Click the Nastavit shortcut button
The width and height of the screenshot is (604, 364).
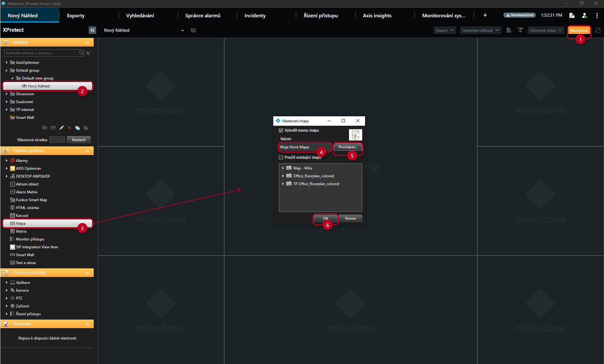[79, 140]
